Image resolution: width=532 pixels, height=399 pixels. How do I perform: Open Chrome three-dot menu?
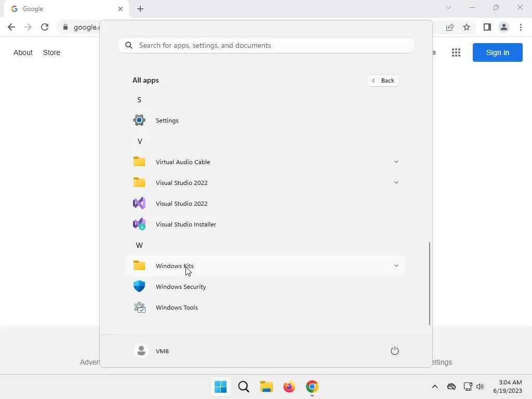(521, 27)
